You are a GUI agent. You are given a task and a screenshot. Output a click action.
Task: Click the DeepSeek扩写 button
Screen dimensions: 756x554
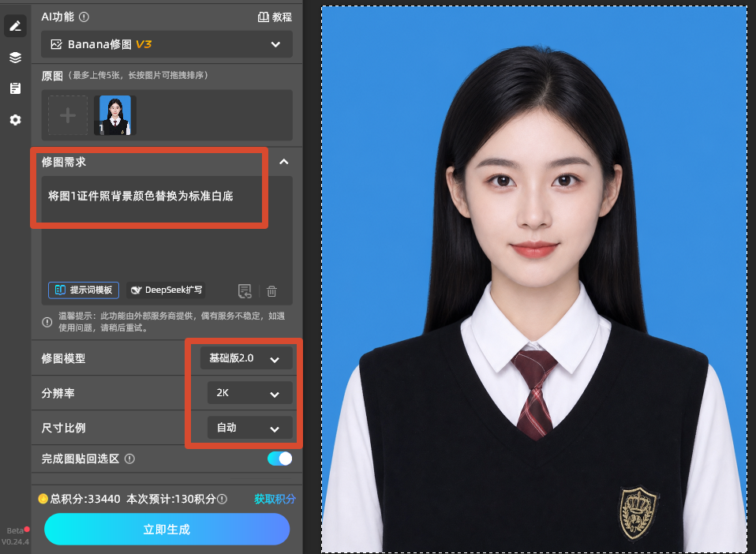tap(167, 290)
